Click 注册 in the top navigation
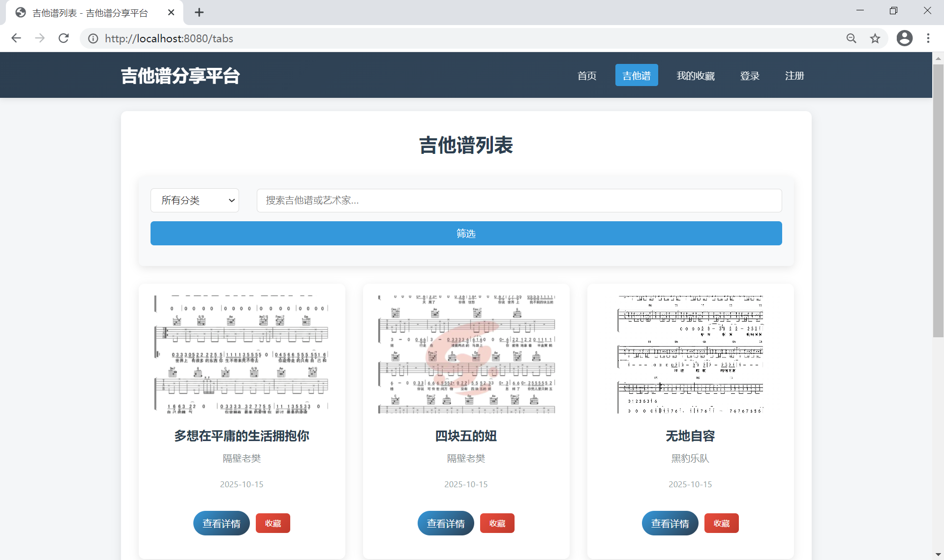 tap(794, 76)
